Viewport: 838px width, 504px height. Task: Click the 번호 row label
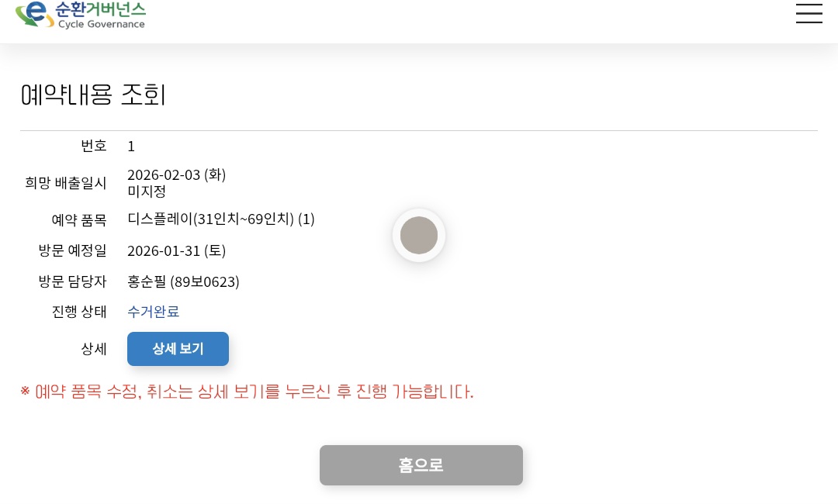tap(94, 146)
